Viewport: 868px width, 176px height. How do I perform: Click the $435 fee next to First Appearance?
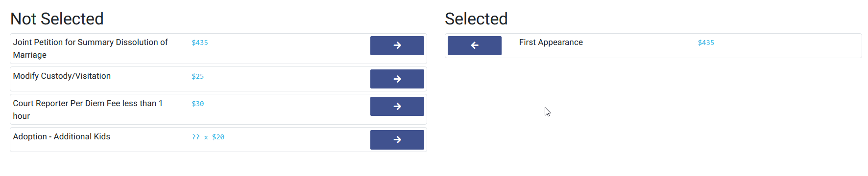706,43
